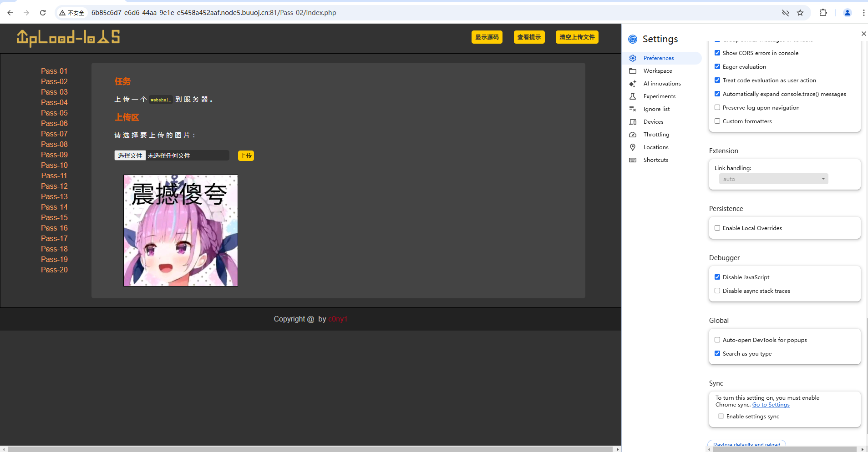Screen dimensions: 868x452
Task: Open the Pass-18 challenge link
Action: point(54,249)
